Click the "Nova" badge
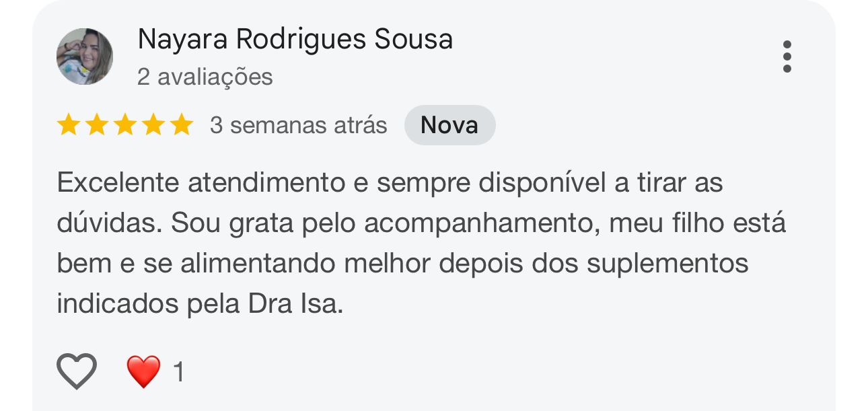 pyautogui.click(x=449, y=125)
